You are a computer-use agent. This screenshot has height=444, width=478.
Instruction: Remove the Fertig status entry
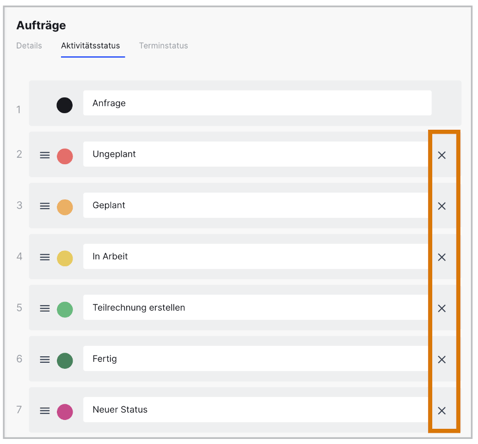442,359
